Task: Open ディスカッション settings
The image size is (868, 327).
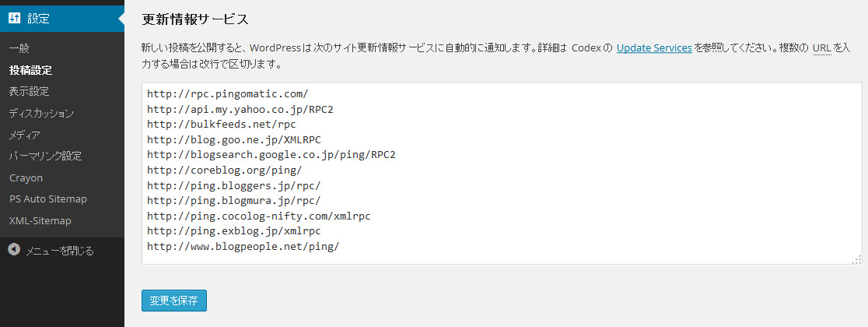Action: click(41, 113)
